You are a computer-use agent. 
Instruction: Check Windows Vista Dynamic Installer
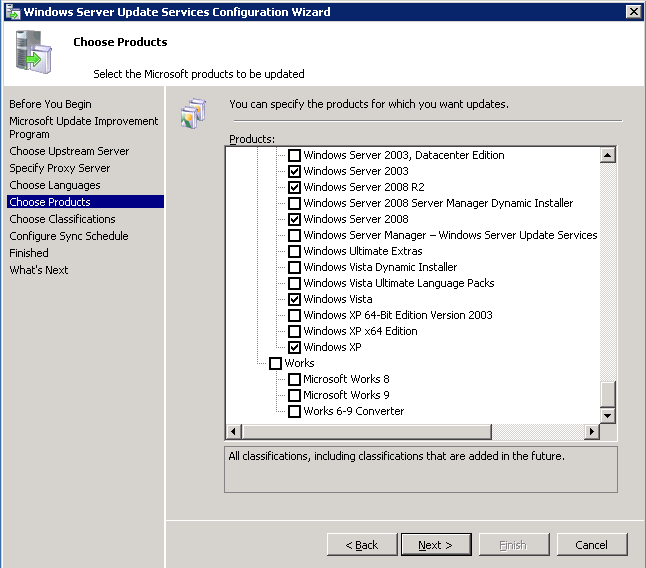[294, 267]
